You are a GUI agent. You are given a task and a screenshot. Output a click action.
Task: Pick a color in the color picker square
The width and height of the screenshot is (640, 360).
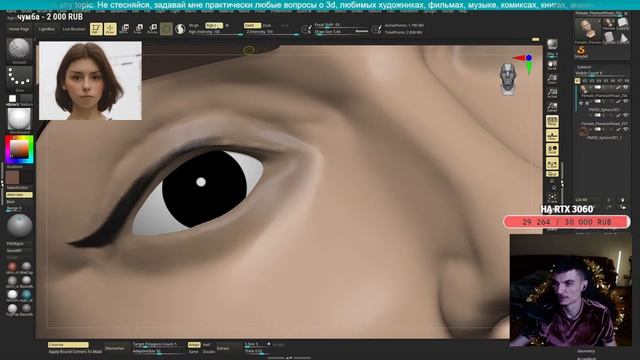tap(19, 149)
